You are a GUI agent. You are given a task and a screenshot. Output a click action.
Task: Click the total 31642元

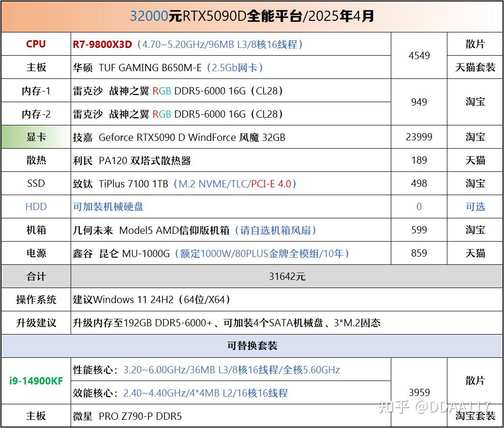click(287, 276)
